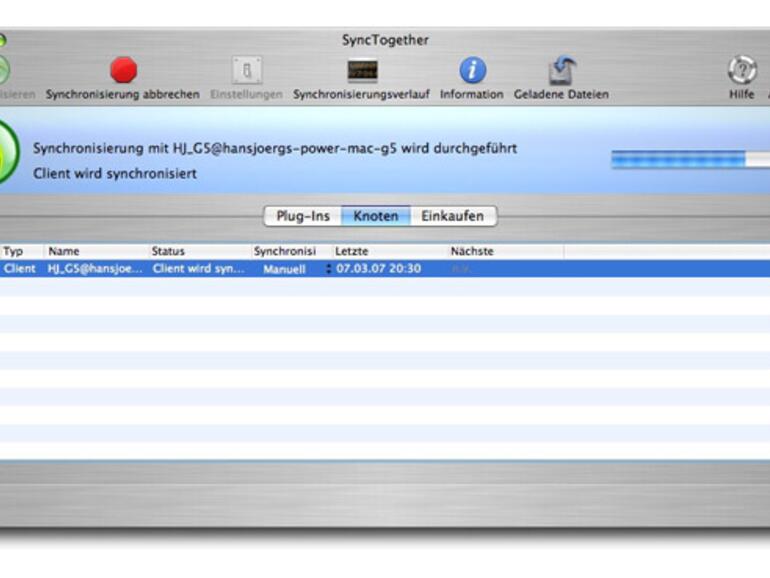
Task: Click the blue Information icon
Action: pyautogui.click(x=472, y=70)
